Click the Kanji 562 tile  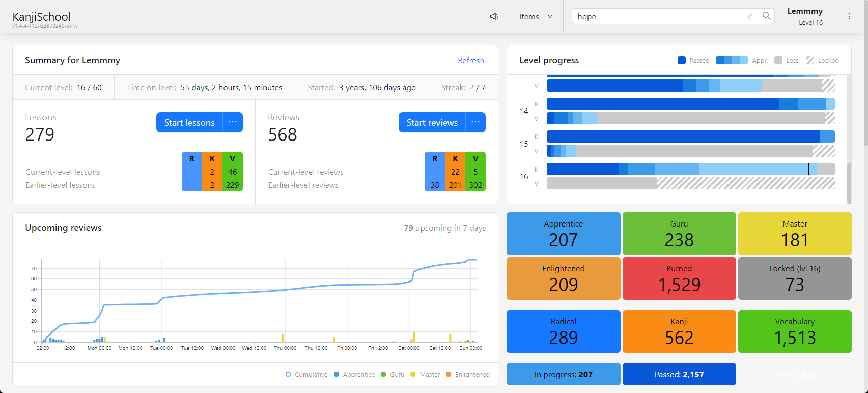click(679, 331)
